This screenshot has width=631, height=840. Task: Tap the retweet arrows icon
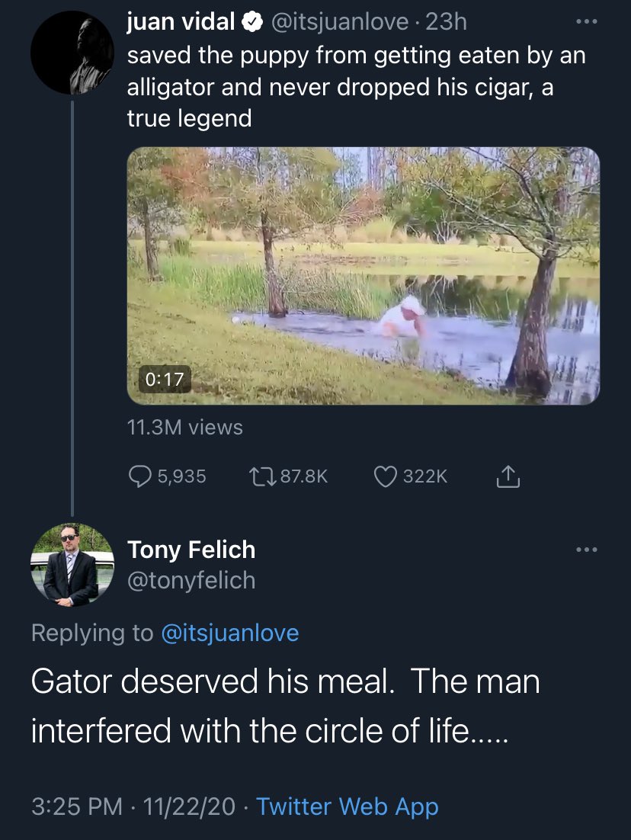tap(262, 476)
